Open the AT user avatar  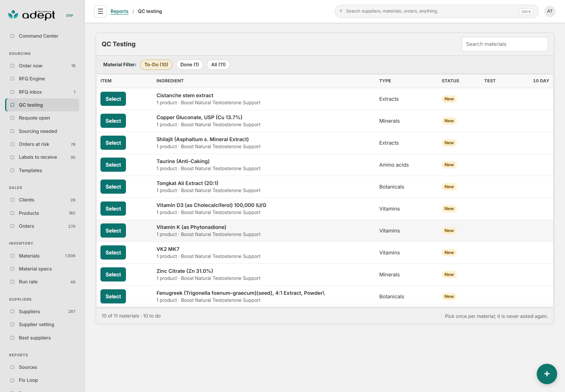[550, 11]
